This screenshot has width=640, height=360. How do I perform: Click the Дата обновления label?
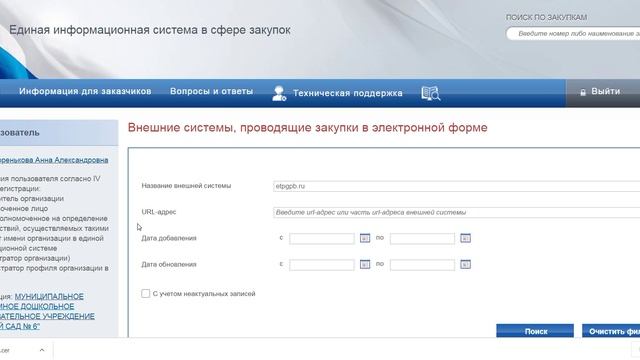coord(169,264)
